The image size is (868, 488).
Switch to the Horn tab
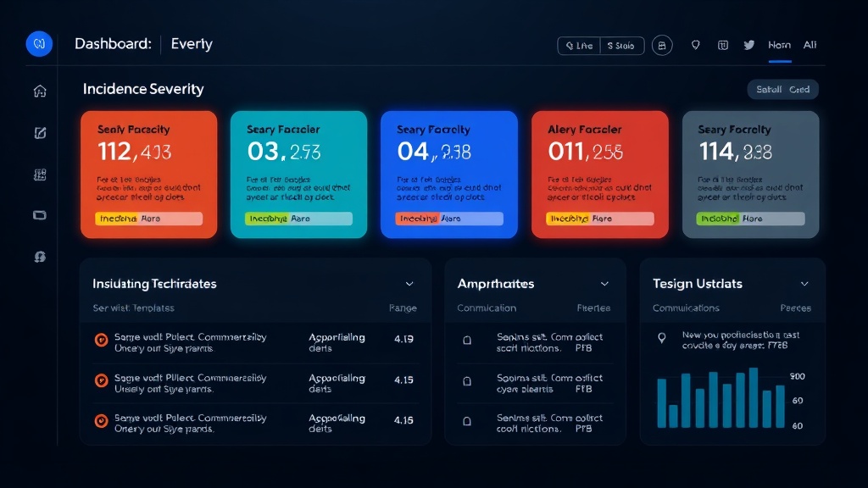point(780,45)
